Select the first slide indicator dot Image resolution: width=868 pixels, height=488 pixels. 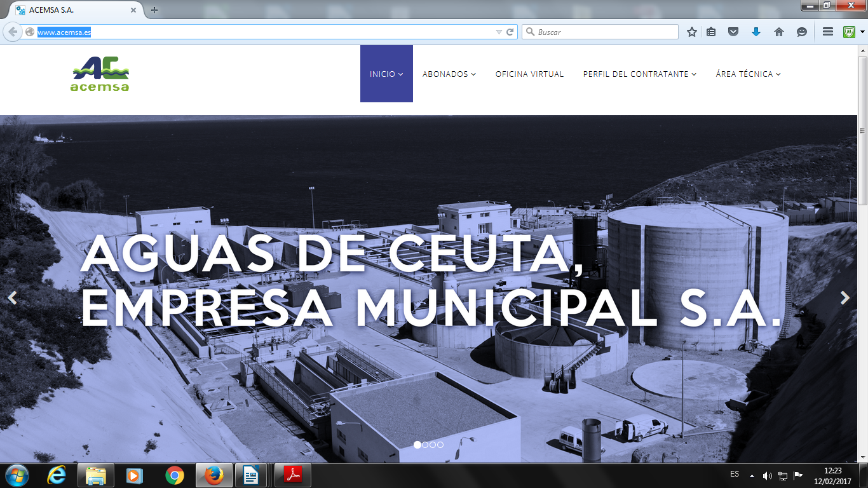tap(417, 445)
